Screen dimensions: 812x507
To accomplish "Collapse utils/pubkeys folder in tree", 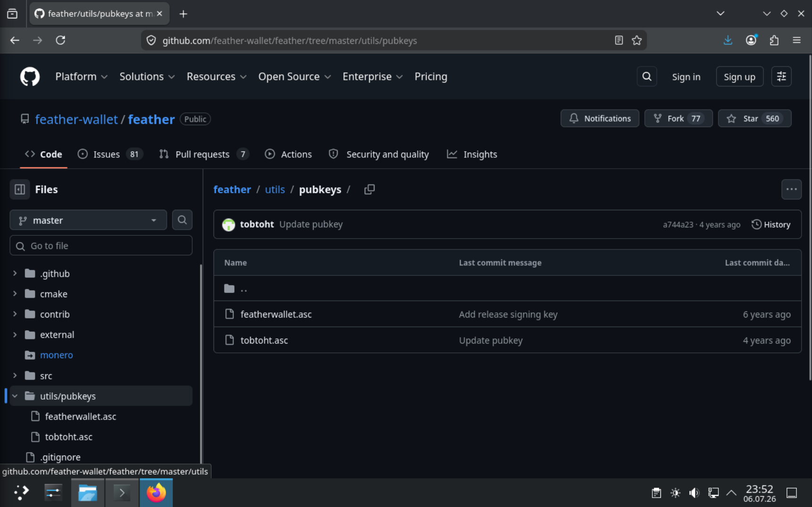I will (15, 396).
